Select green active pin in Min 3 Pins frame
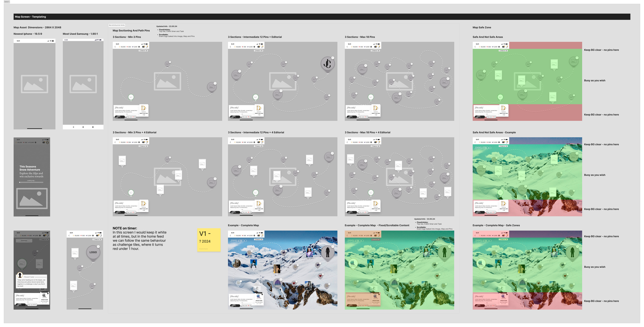 coord(131,97)
